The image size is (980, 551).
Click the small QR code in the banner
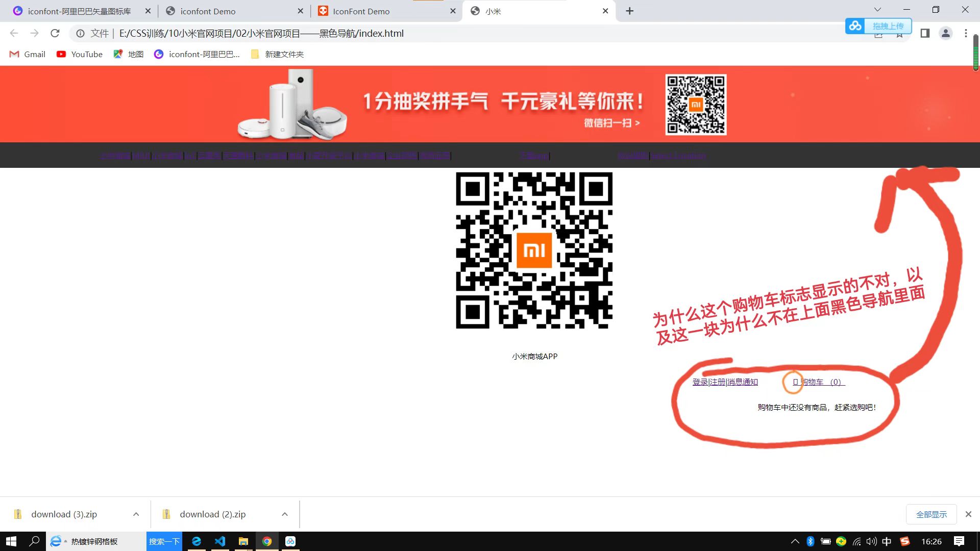(696, 105)
